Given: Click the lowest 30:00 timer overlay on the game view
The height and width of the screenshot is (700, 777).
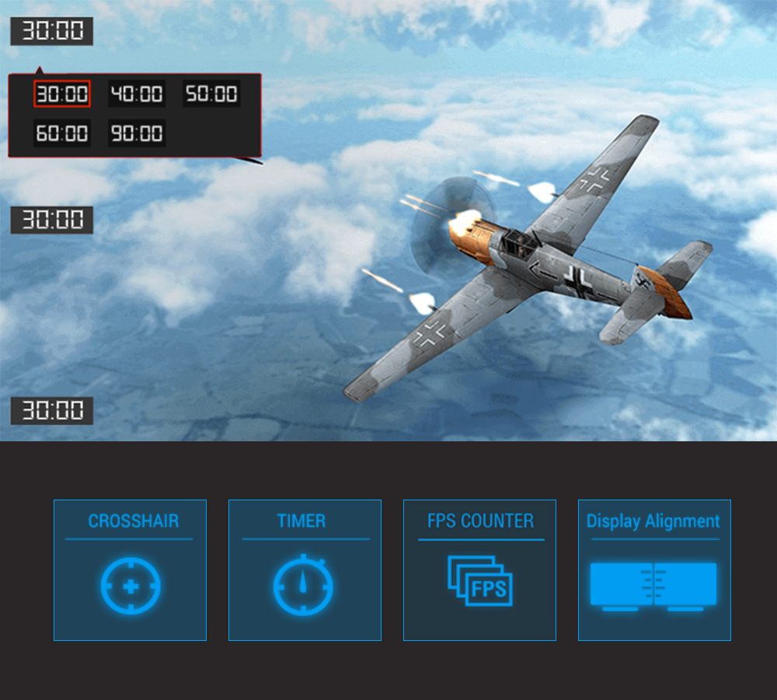Looking at the screenshot, I should click(52, 411).
